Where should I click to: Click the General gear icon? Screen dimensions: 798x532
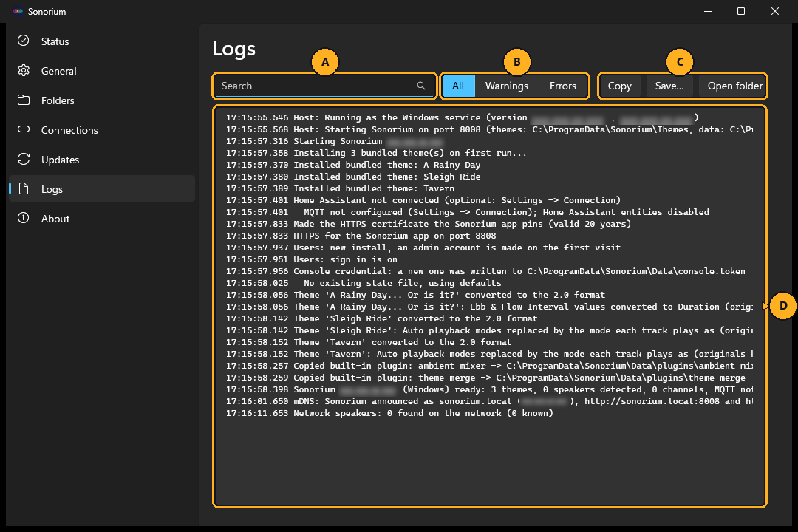24,70
